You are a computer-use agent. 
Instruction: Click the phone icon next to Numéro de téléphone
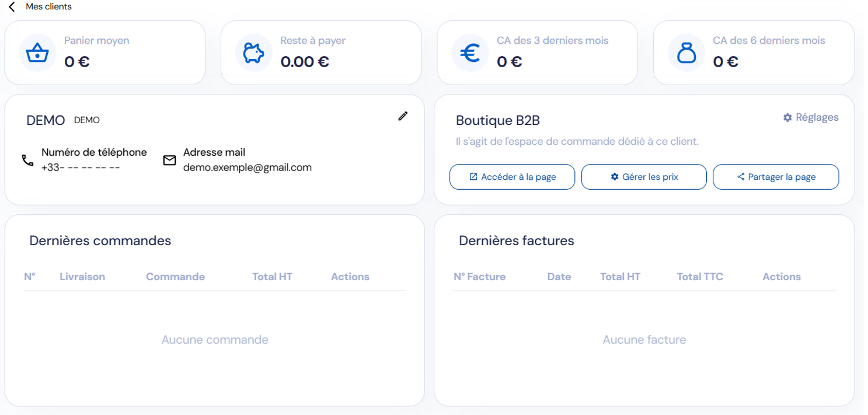(x=27, y=160)
